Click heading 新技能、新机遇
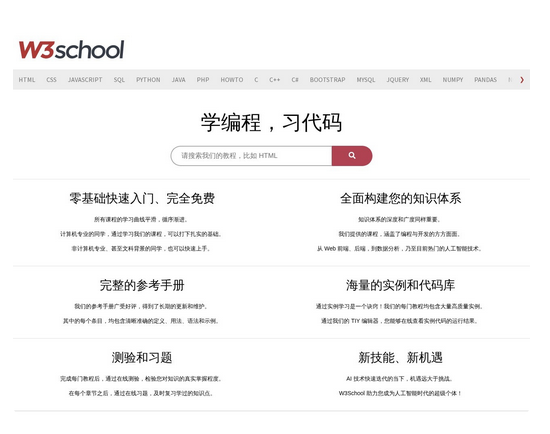Image resolution: width=550 pixels, height=434 pixels. (x=401, y=358)
